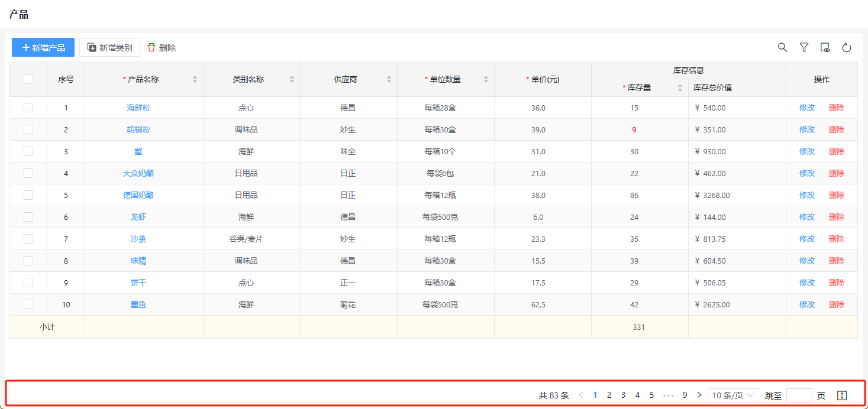Jump to page 9
This screenshot has width=868, height=409.
click(x=685, y=395)
